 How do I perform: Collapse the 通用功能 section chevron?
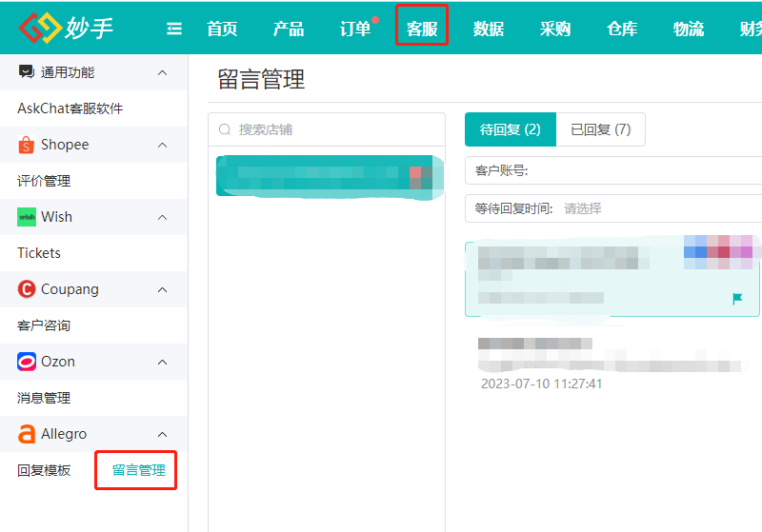coord(162,73)
